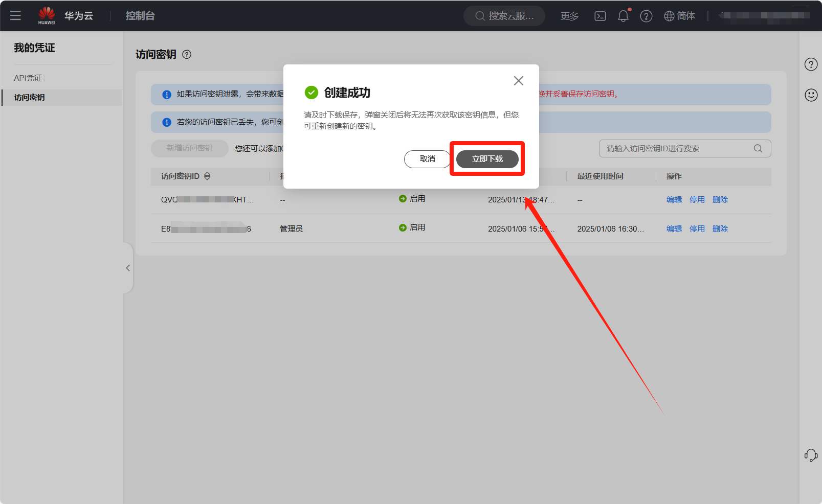Viewport: 822px width, 504px height.
Task: Click the globe language icon
Action: 669,16
